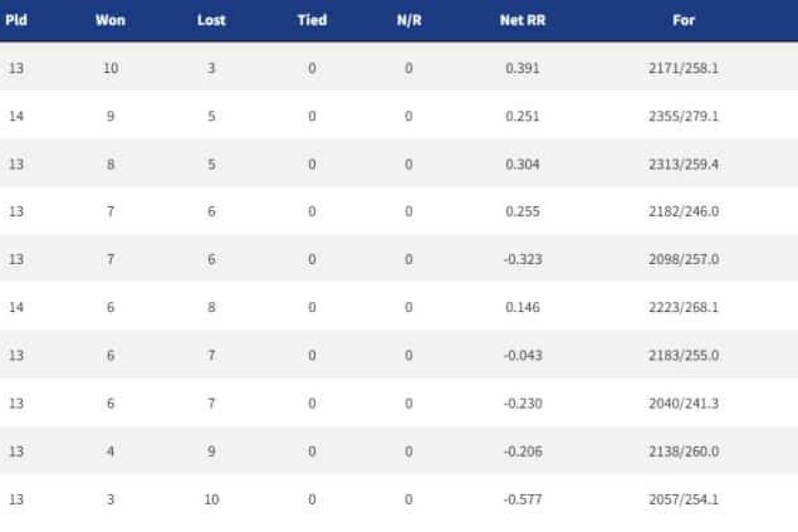Image resolution: width=798 pixels, height=532 pixels.
Task: Click the Net RR column header
Action: point(523,20)
